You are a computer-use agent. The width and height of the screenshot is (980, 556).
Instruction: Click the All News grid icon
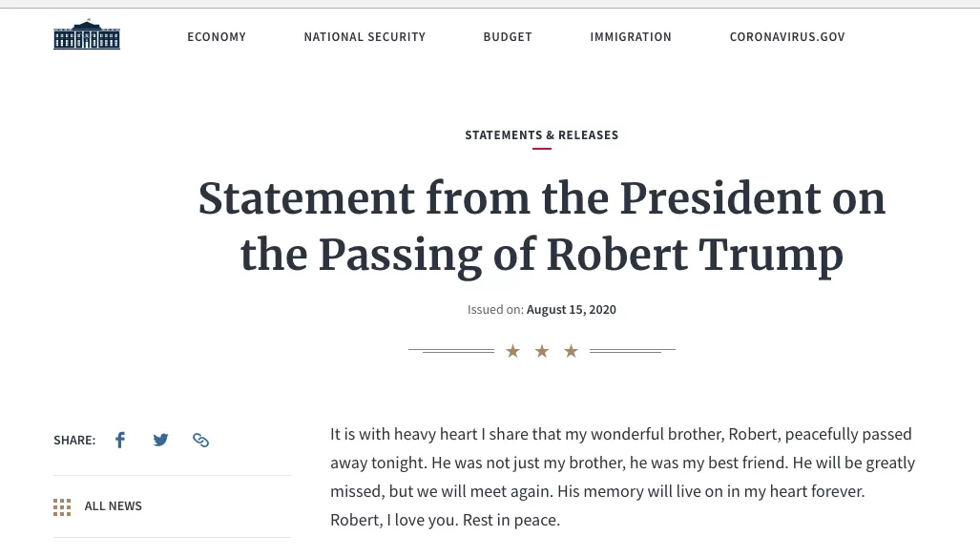pyautogui.click(x=62, y=507)
